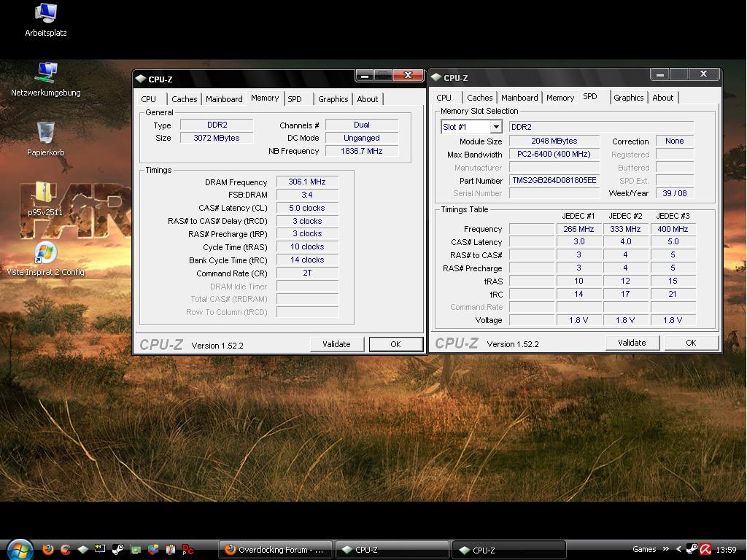This screenshot has height=560, width=747.
Task: Open Vista Inspirat 2 Config shortcut
Action: tap(45, 253)
